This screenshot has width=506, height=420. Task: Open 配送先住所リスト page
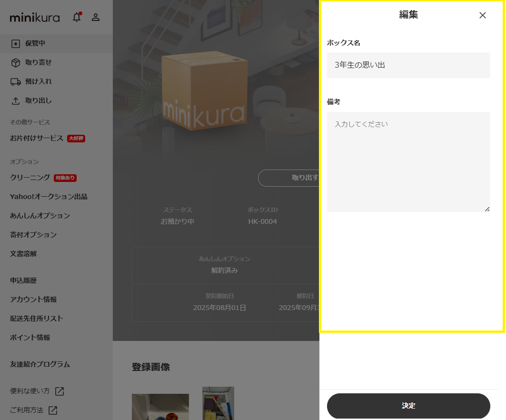[37, 319]
